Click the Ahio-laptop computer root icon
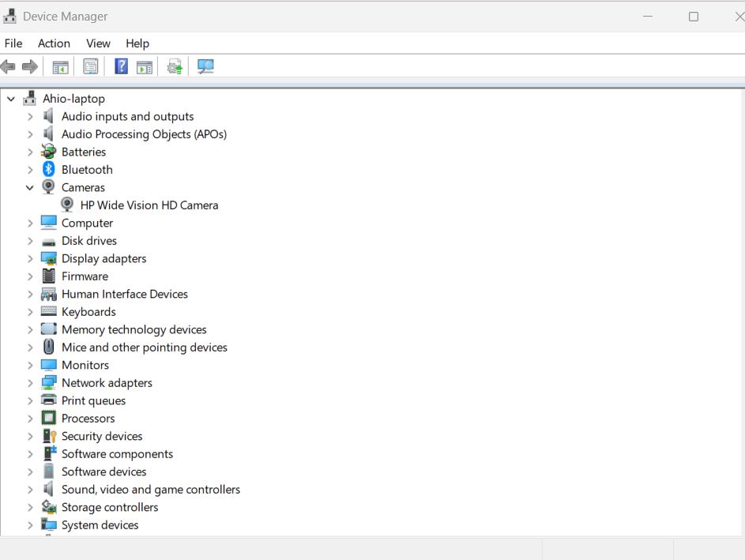Screen dimensions: 745x560 point(29,98)
